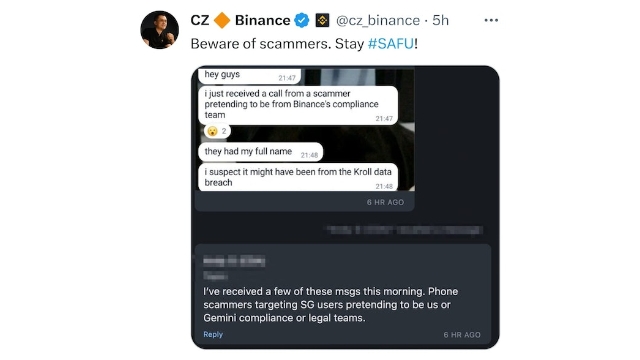Click the Reply link in quoted message
The image size is (640, 360).
click(x=213, y=334)
